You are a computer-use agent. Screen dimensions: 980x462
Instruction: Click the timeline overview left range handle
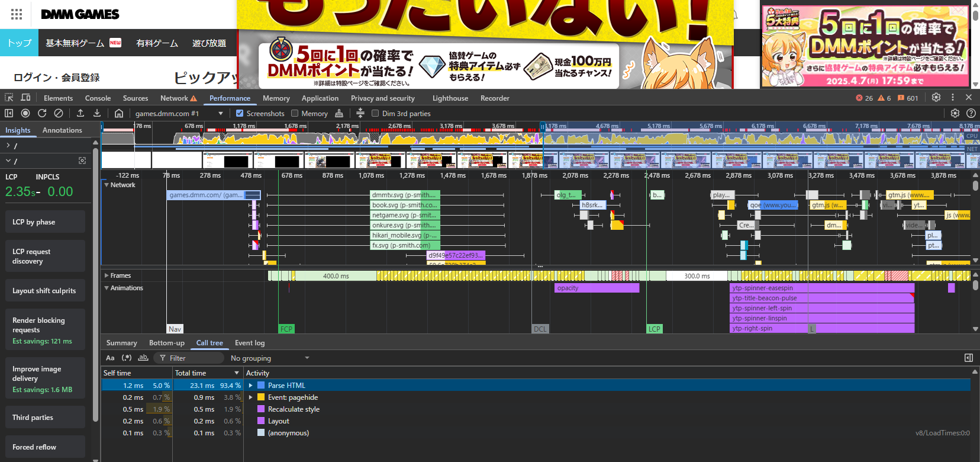102,127
